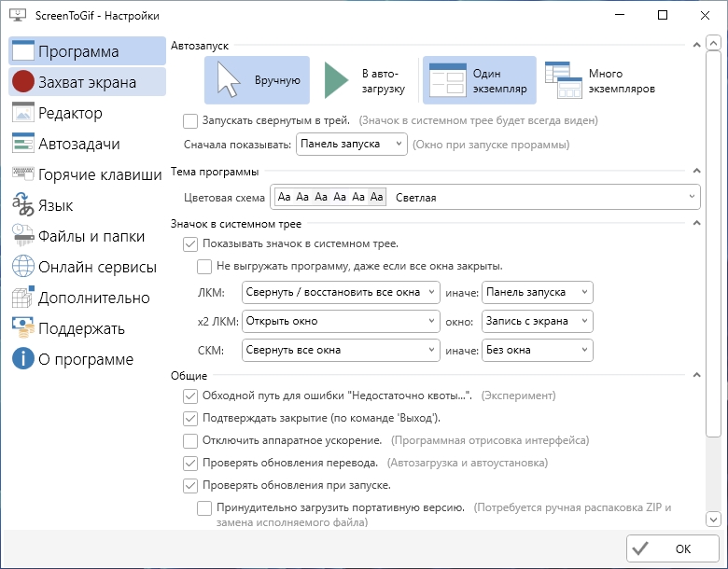Collapse the Общие section

(696, 375)
